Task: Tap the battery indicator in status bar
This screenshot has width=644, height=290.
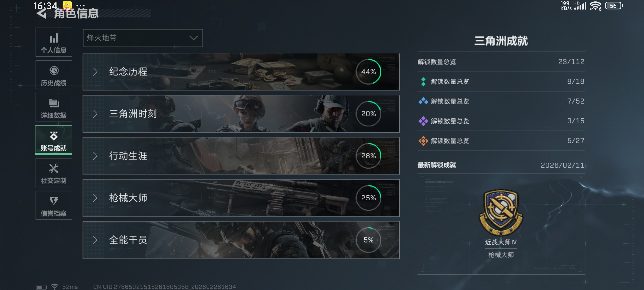Action: [614, 6]
